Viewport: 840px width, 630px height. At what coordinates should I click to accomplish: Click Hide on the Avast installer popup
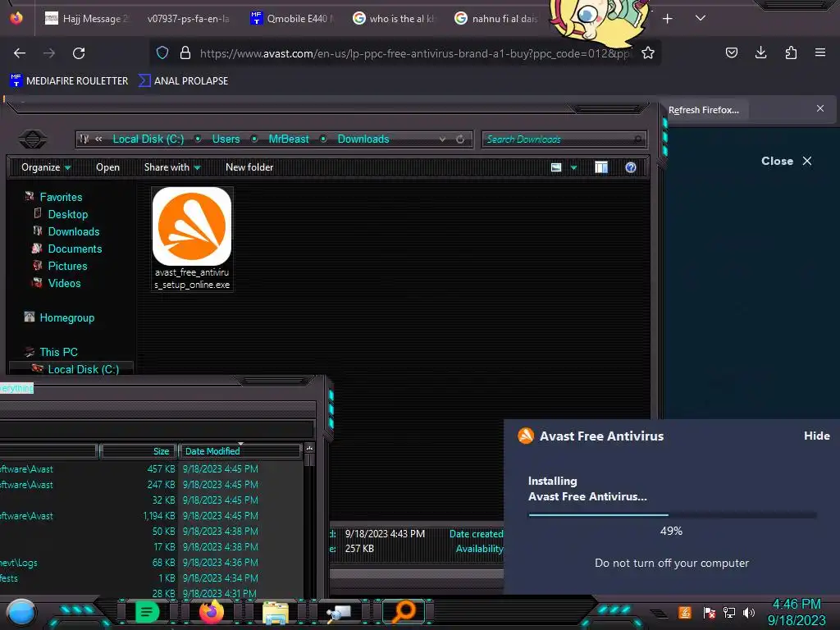[816, 436]
